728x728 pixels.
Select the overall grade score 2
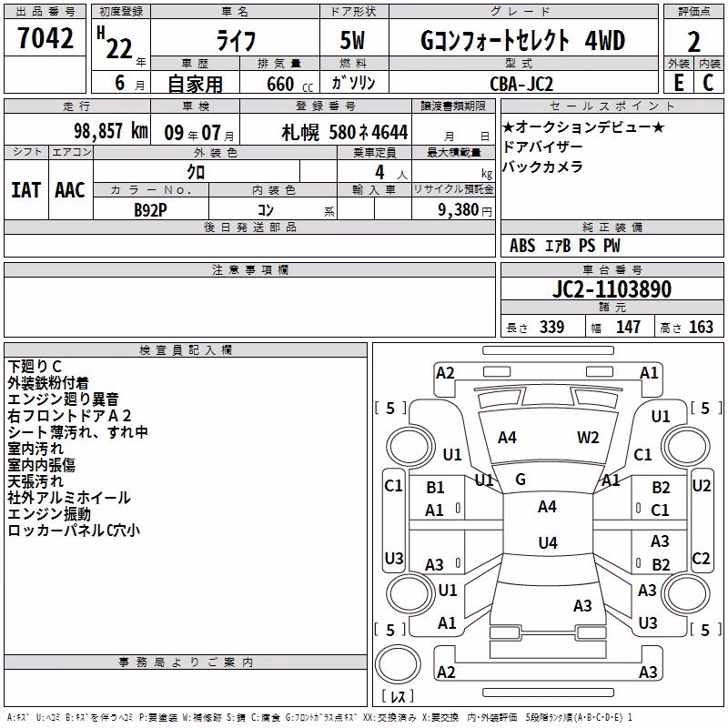(693, 42)
